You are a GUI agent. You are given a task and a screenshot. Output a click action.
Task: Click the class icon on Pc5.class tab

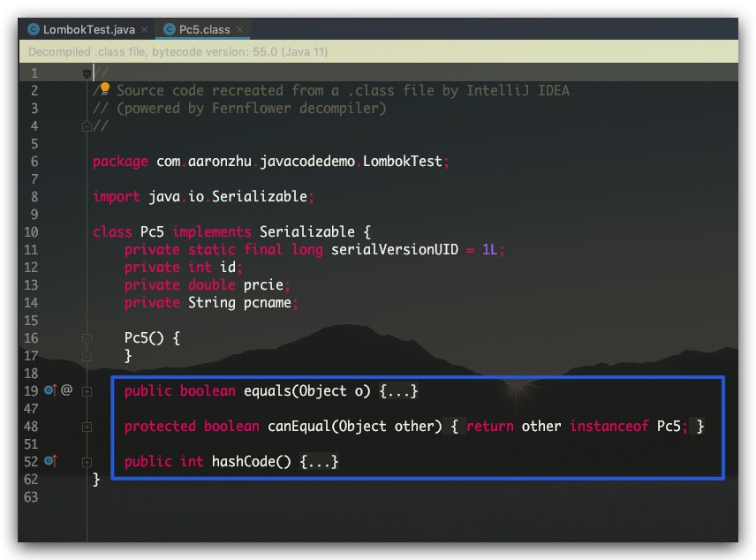pyautogui.click(x=170, y=29)
